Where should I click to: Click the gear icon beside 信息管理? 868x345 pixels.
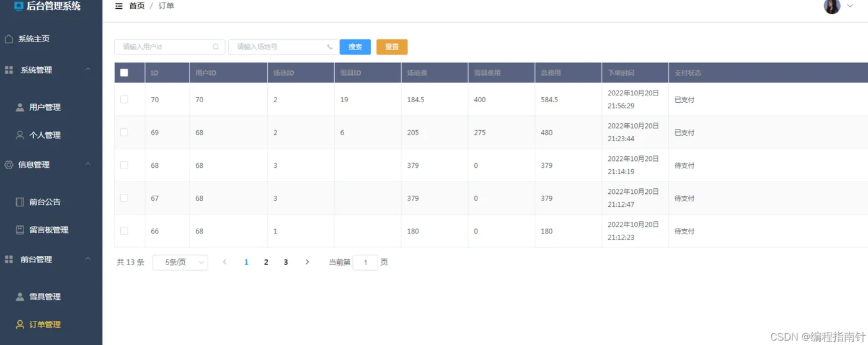[x=9, y=165]
